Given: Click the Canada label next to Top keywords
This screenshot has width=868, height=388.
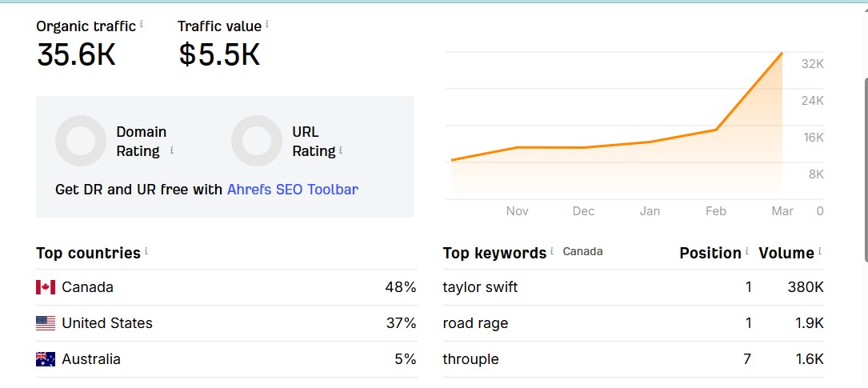Looking at the screenshot, I should [582, 251].
